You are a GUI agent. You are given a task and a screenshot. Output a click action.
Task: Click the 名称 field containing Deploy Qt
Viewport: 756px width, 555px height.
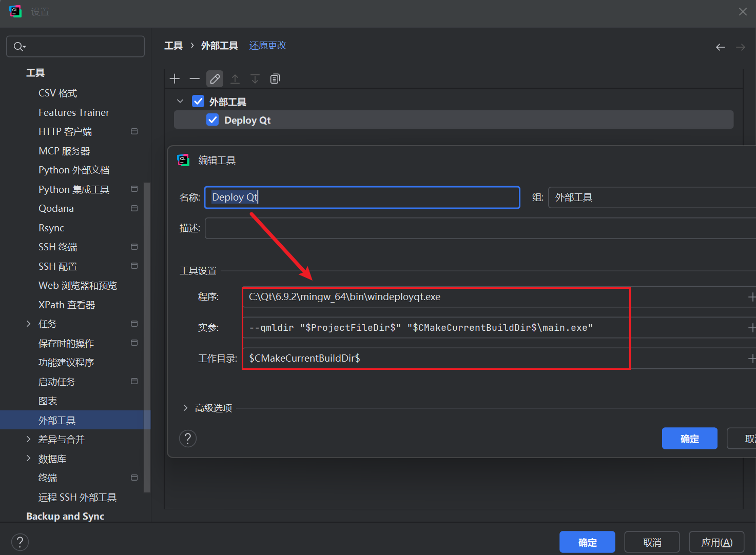click(362, 197)
